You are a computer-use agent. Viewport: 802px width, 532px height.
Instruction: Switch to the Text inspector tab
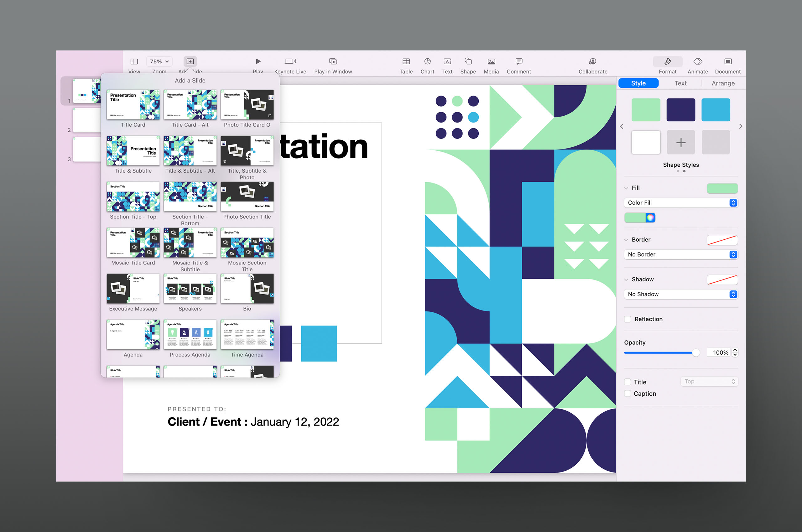(x=680, y=83)
